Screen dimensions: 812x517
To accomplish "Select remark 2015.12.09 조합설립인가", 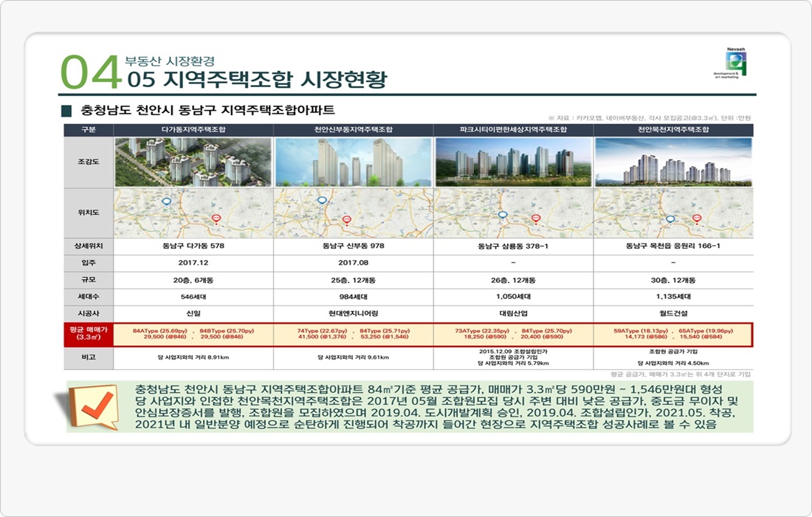I will pyautogui.click(x=513, y=352).
